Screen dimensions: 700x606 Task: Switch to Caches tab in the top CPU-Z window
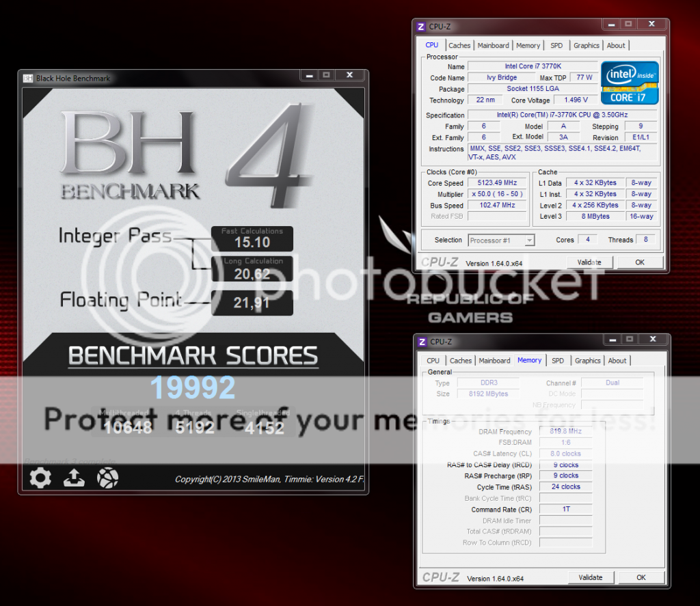459,46
